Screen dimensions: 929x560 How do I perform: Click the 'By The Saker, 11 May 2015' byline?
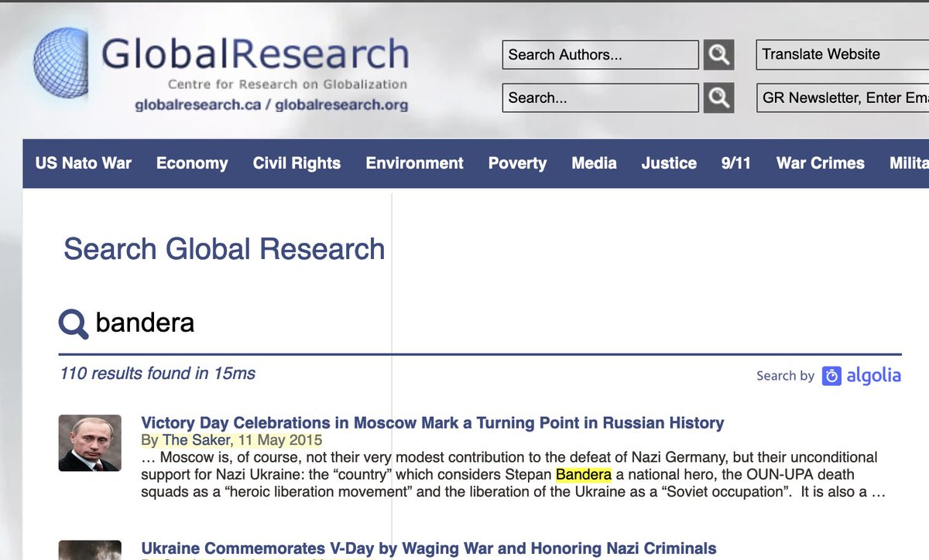click(x=231, y=440)
